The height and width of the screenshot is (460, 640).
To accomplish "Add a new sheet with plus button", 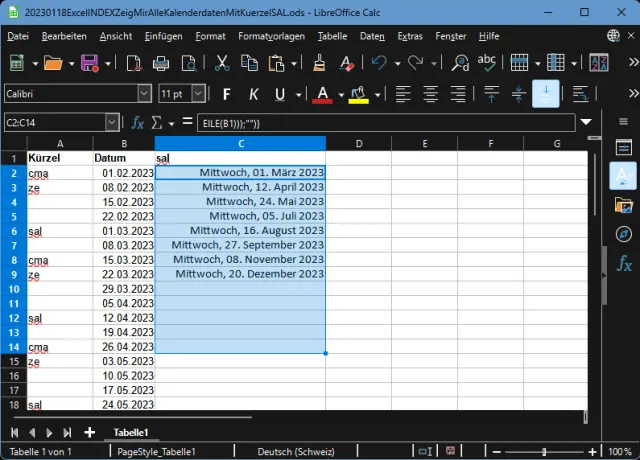I will [x=90, y=432].
